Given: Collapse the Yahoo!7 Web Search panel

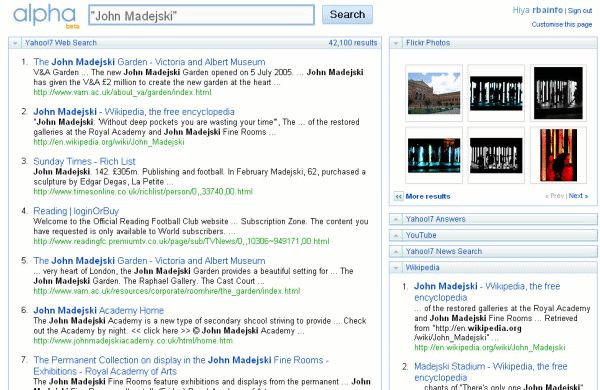Looking at the screenshot, I should pyautogui.click(x=15, y=43).
